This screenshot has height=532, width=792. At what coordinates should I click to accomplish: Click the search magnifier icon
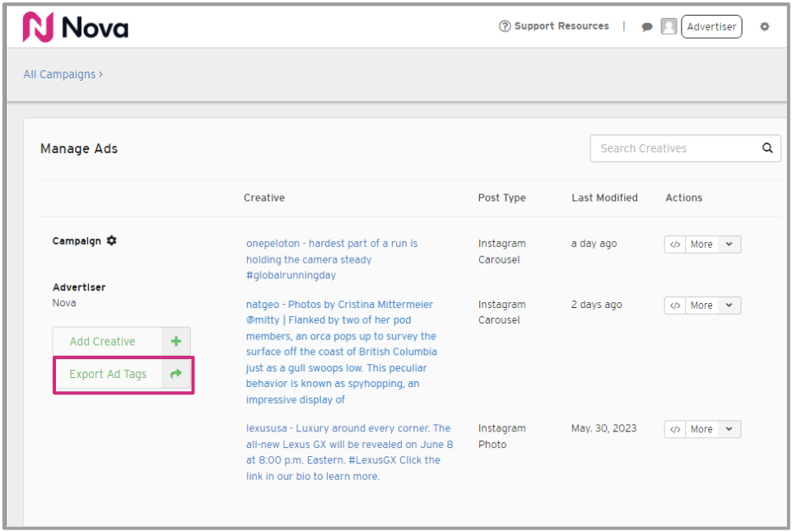(x=767, y=148)
